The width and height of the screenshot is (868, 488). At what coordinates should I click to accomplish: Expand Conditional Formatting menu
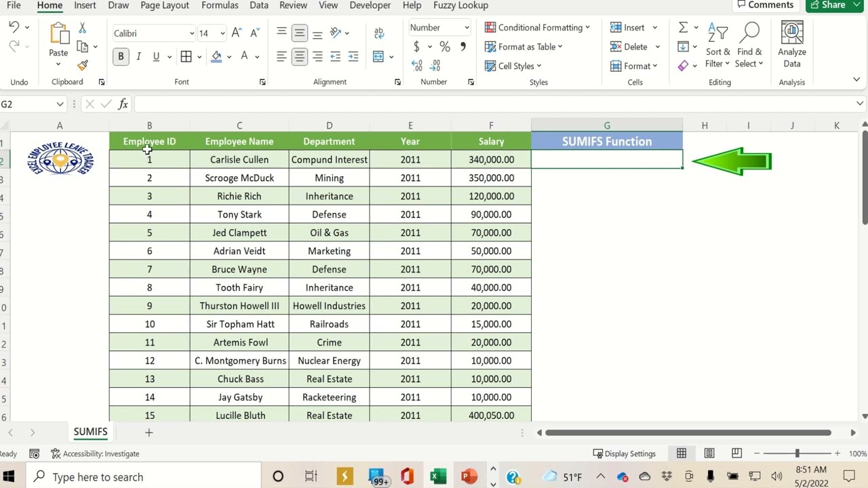(537, 28)
